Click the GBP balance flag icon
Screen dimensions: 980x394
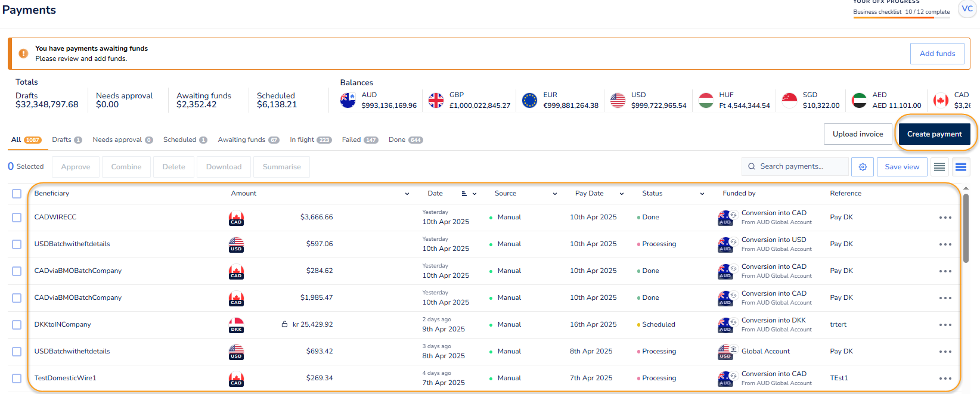pyautogui.click(x=436, y=100)
